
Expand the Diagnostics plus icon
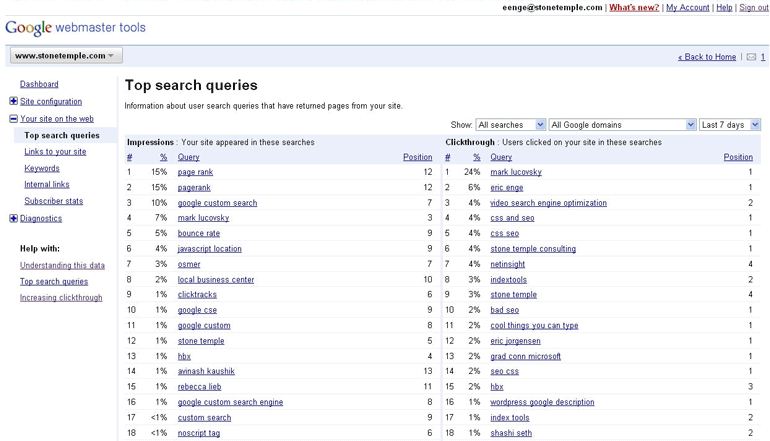tap(13, 219)
